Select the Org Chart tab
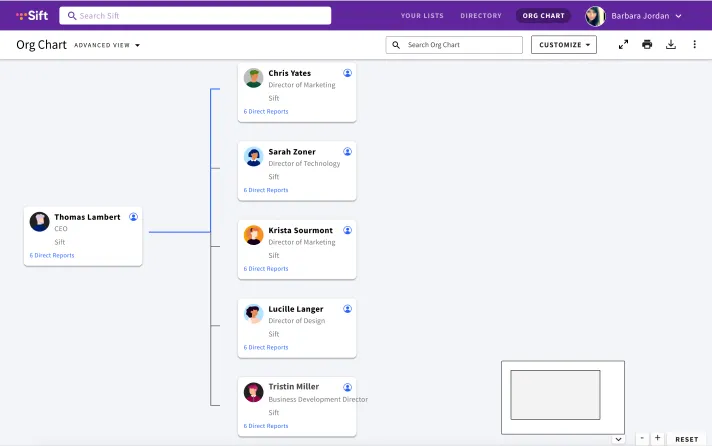This screenshot has width=712, height=446. pos(544,16)
